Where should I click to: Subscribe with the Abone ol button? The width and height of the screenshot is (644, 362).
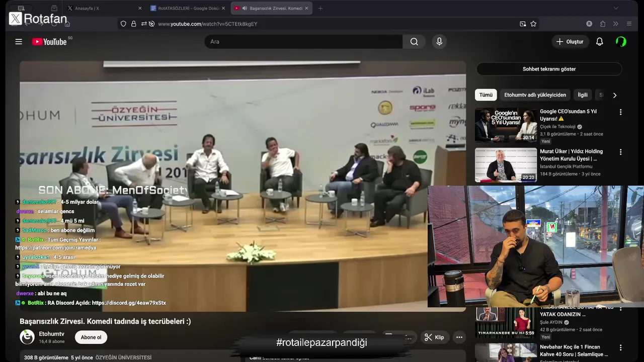(91, 337)
